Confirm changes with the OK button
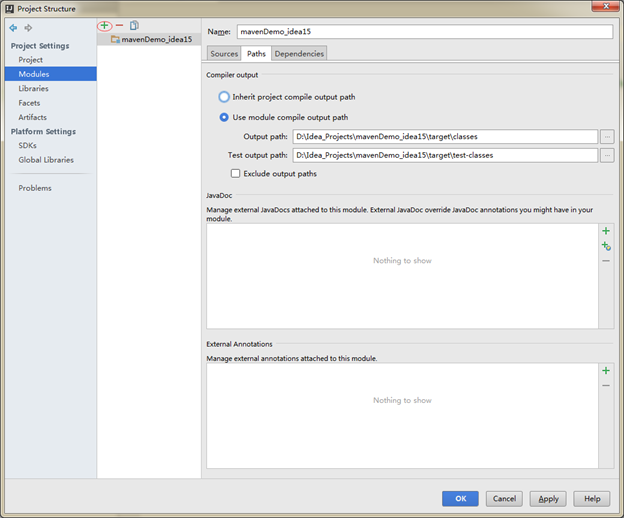This screenshot has width=624, height=518. [460, 499]
